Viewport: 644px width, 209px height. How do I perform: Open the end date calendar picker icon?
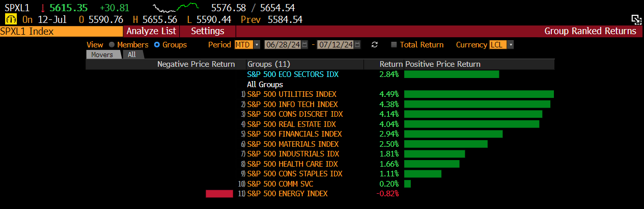click(357, 45)
